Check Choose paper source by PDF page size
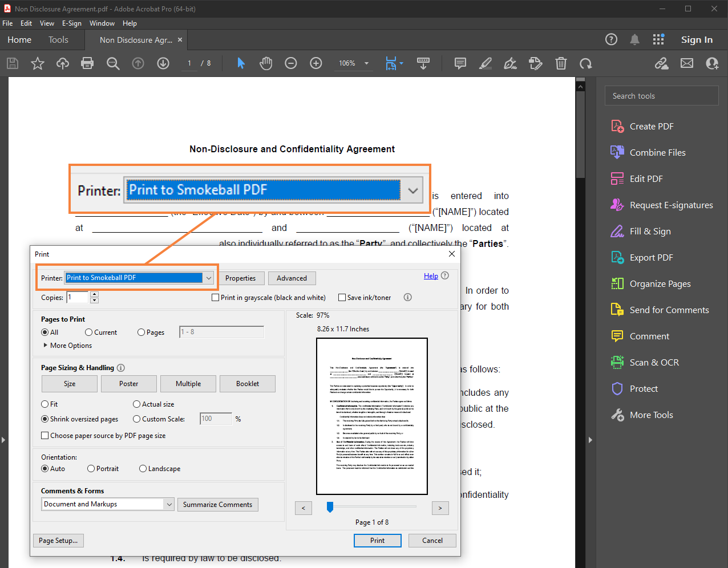 point(45,436)
